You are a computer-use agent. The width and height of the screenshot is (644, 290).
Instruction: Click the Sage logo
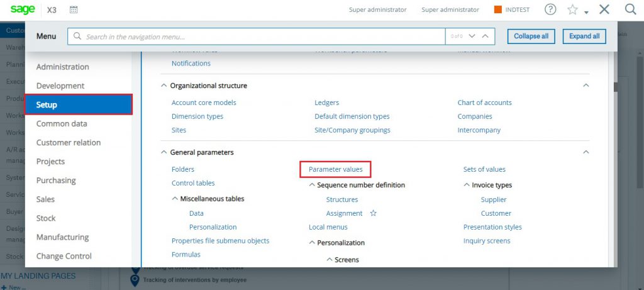[x=23, y=9]
